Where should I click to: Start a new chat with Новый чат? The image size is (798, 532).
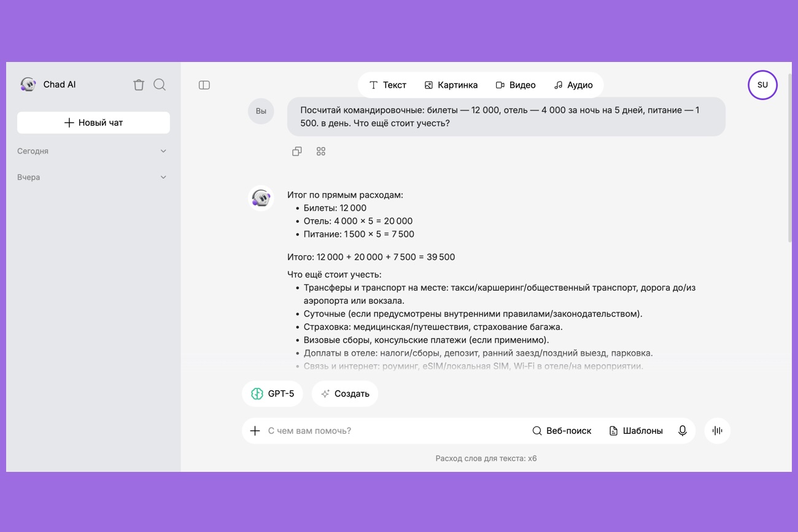click(93, 123)
